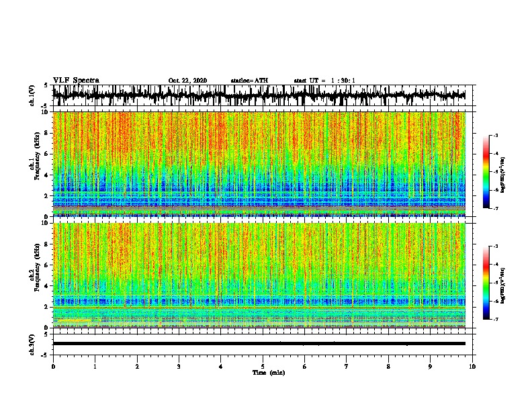Click the ch.1 spectrogram color scale bar
Screen dimensions: 532x411
(x=486, y=172)
